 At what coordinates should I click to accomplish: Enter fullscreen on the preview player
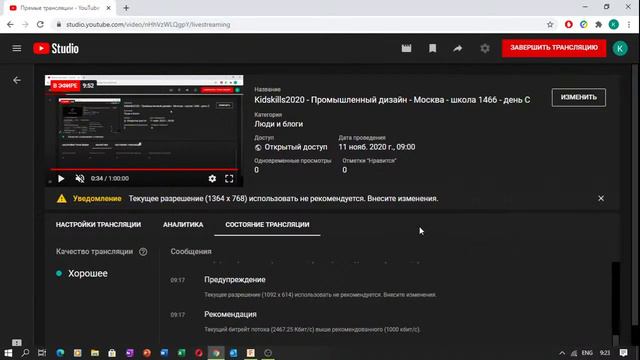[229, 179]
